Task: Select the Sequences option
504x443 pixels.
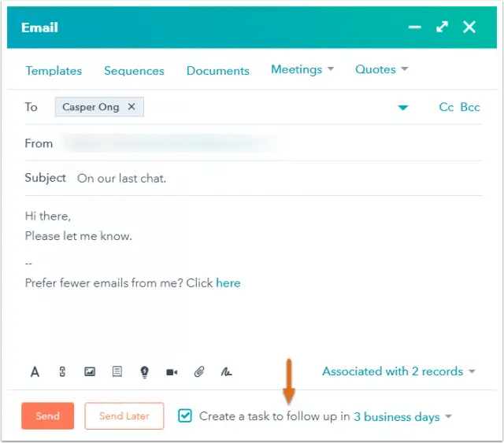Action: pyautogui.click(x=134, y=71)
